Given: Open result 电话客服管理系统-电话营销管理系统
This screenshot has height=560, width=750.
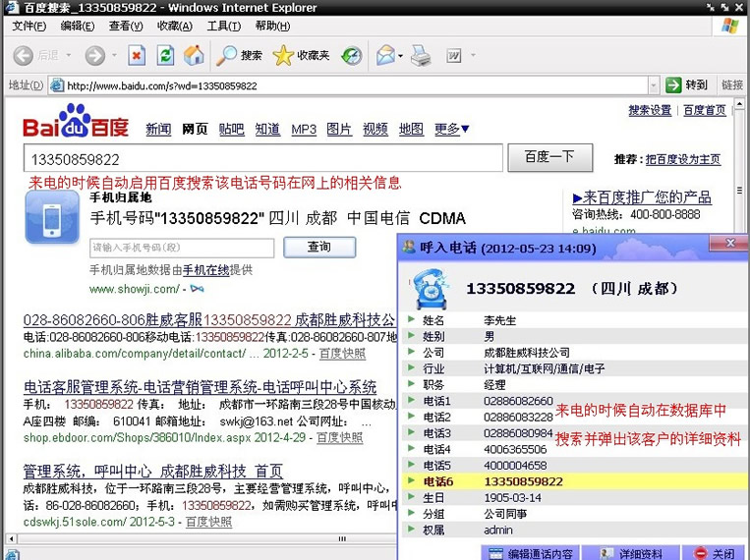Looking at the screenshot, I should tap(200, 387).
